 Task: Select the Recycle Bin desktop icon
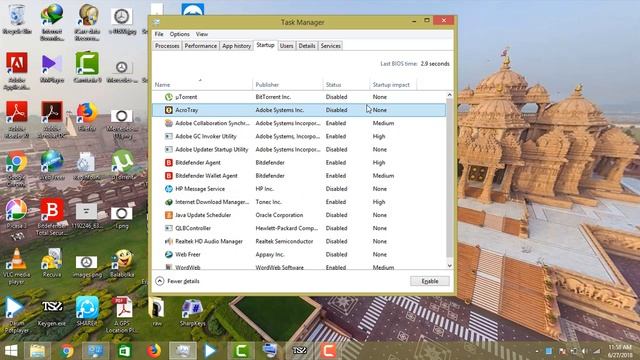point(17,20)
